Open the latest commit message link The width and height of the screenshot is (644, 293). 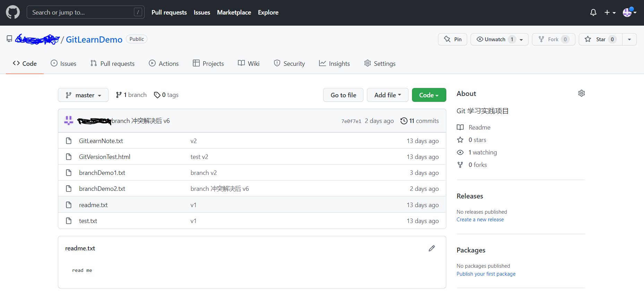point(140,121)
